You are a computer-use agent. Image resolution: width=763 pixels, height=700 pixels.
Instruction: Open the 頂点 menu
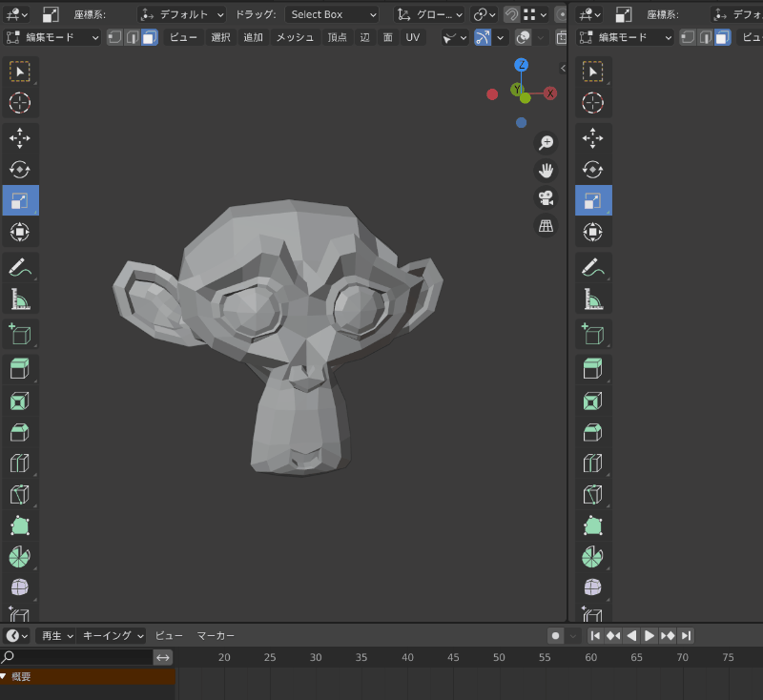(338, 37)
